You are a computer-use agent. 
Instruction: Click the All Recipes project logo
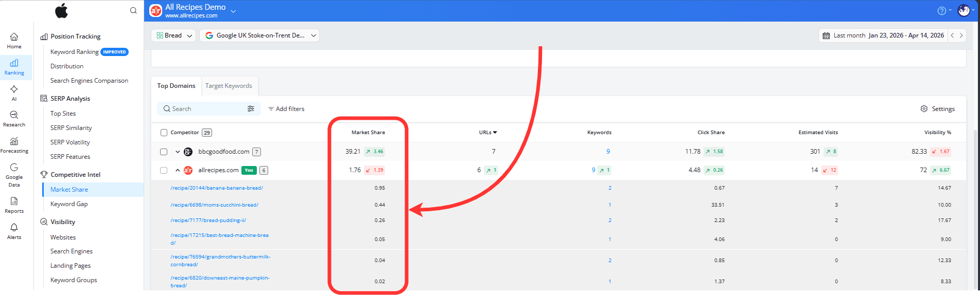point(155,11)
